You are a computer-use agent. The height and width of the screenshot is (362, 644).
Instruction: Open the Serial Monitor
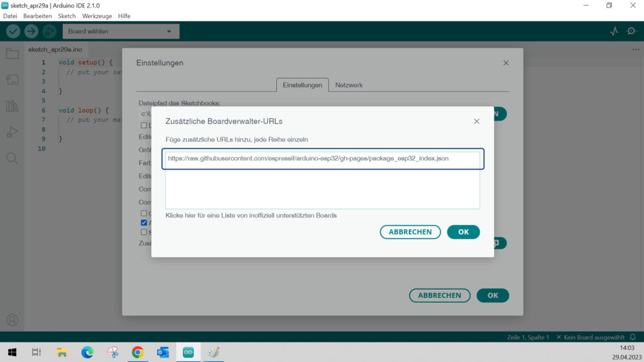[x=631, y=31]
